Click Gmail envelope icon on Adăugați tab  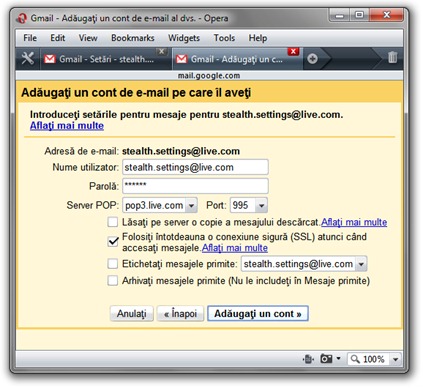tap(182, 59)
